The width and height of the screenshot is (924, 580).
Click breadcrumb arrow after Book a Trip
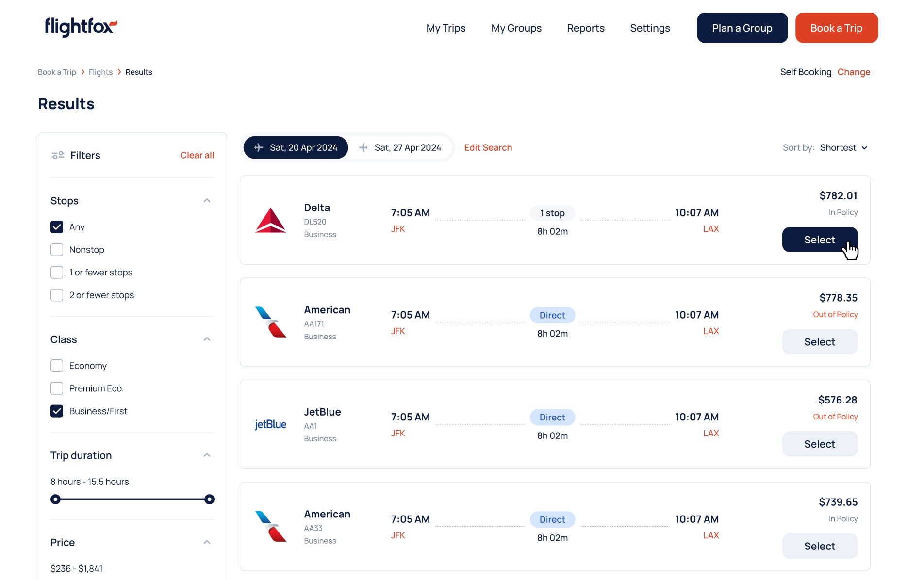click(82, 72)
